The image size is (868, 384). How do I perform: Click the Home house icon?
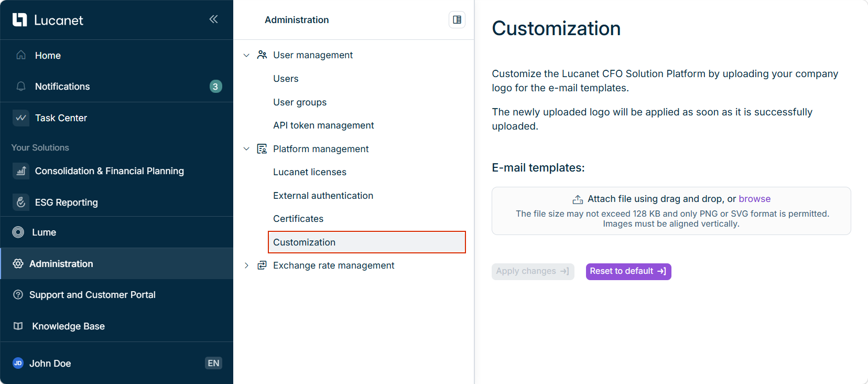click(21, 55)
